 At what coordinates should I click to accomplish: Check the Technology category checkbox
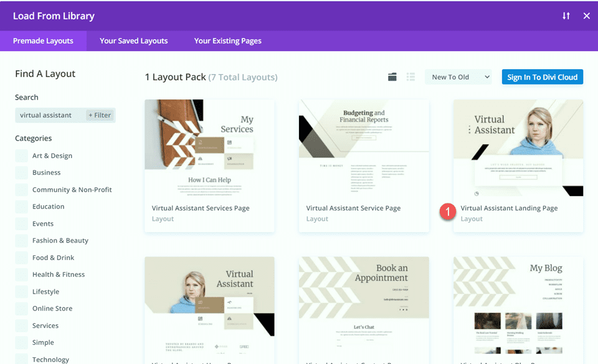click(x=21, y=358)
